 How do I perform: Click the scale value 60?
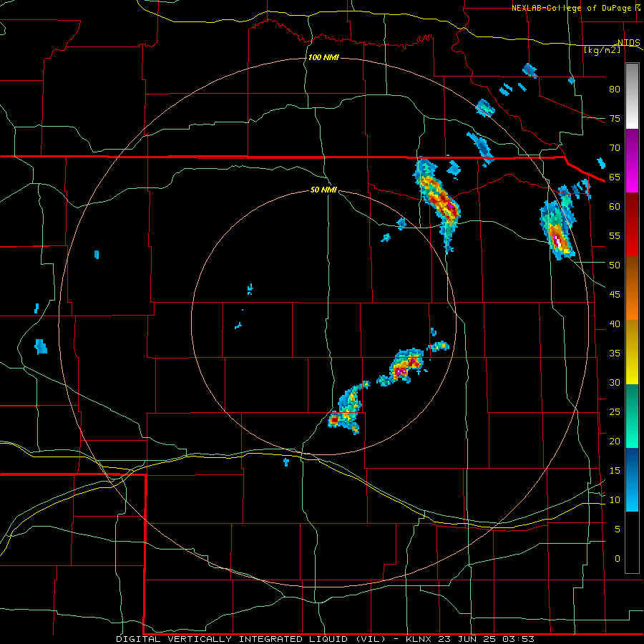tap(615, 207)
